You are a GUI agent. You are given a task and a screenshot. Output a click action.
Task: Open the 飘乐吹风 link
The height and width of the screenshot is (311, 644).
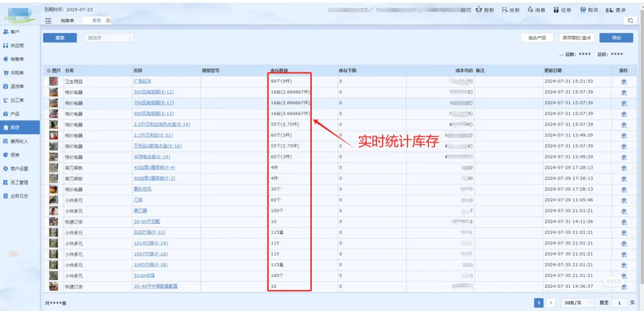coord(143,189)
